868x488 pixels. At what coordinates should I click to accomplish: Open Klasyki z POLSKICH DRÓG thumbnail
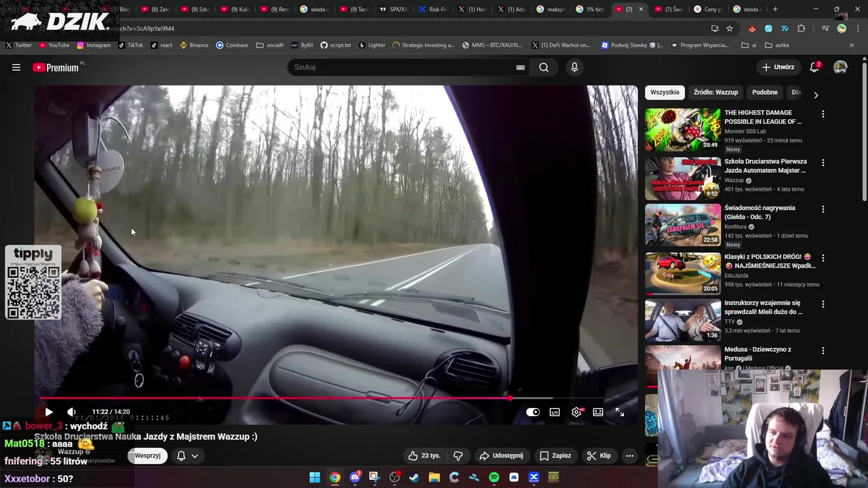[682, 273]
